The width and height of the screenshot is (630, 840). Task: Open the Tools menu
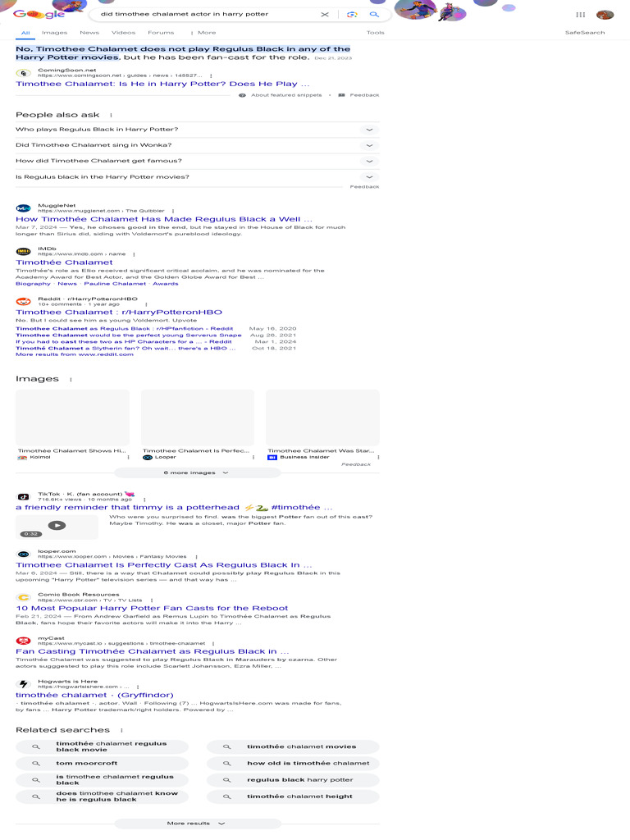click(375, 33)
